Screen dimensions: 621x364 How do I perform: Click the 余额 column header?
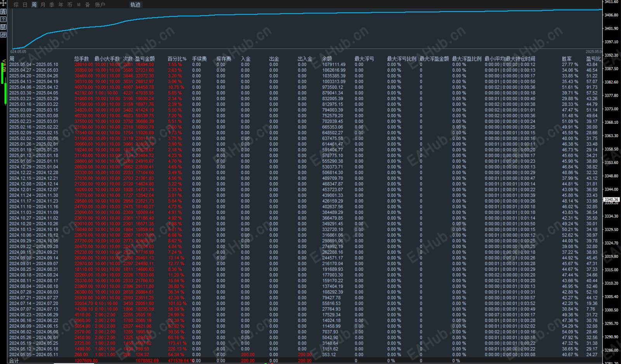[x=327, y=59]
